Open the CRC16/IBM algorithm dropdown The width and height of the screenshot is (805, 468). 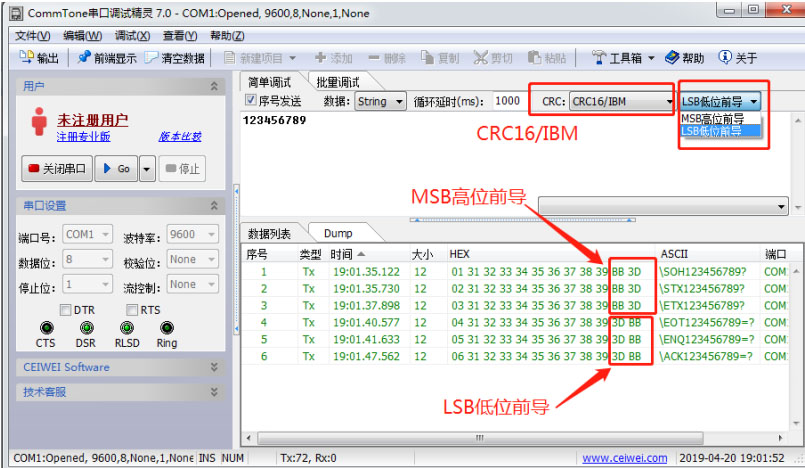(622, 102)
